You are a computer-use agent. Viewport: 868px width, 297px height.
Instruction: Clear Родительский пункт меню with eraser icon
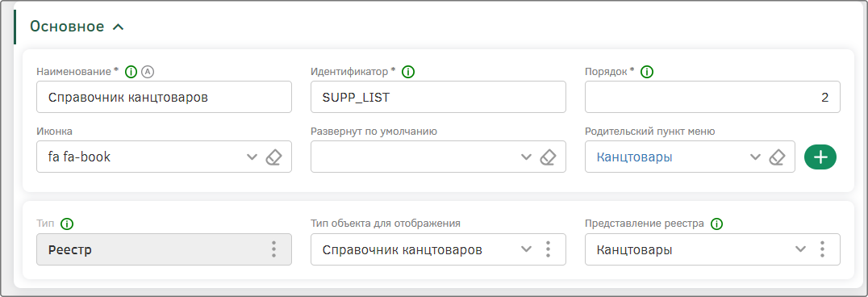777,157
